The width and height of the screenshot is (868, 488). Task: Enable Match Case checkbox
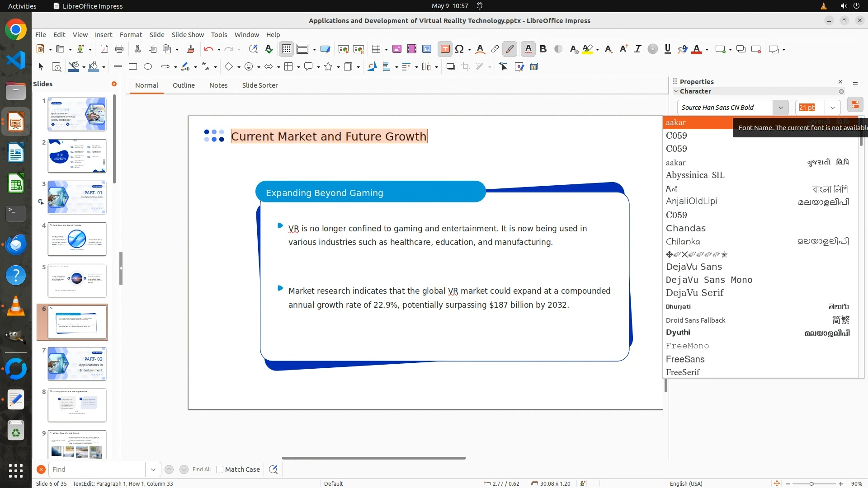point(220,469)
